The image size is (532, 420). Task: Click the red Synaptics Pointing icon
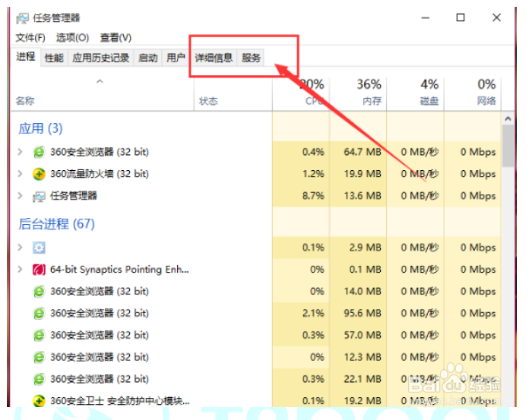click(x=39, y=270)
